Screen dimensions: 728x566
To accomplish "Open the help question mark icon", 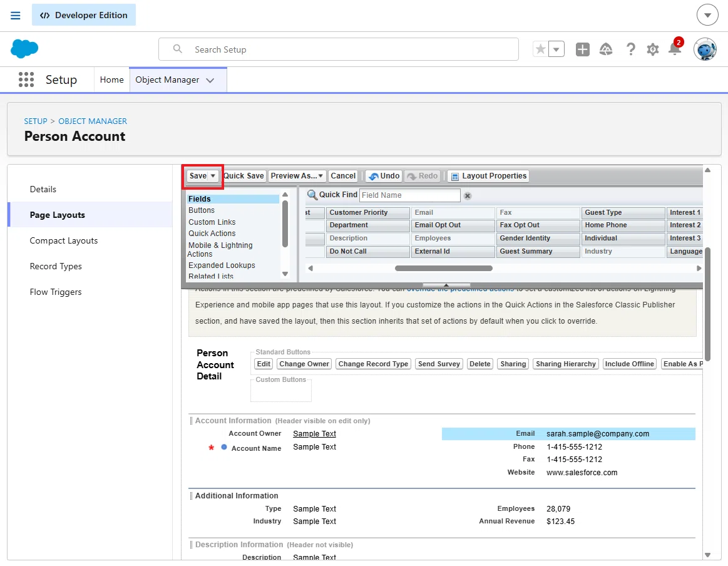I will tap(630, 49).
